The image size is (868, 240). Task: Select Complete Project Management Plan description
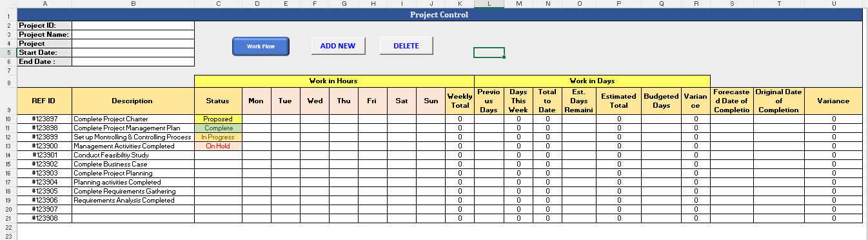pyautogui.click(x=133, y=128)
